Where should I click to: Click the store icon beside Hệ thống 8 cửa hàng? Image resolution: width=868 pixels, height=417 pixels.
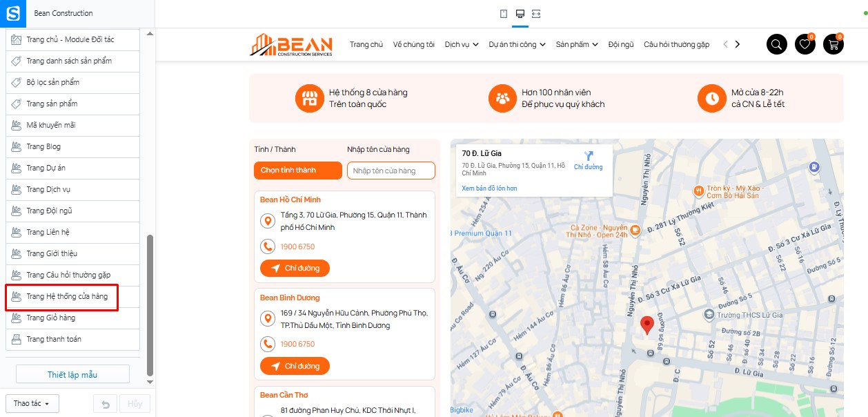point(309,98)
